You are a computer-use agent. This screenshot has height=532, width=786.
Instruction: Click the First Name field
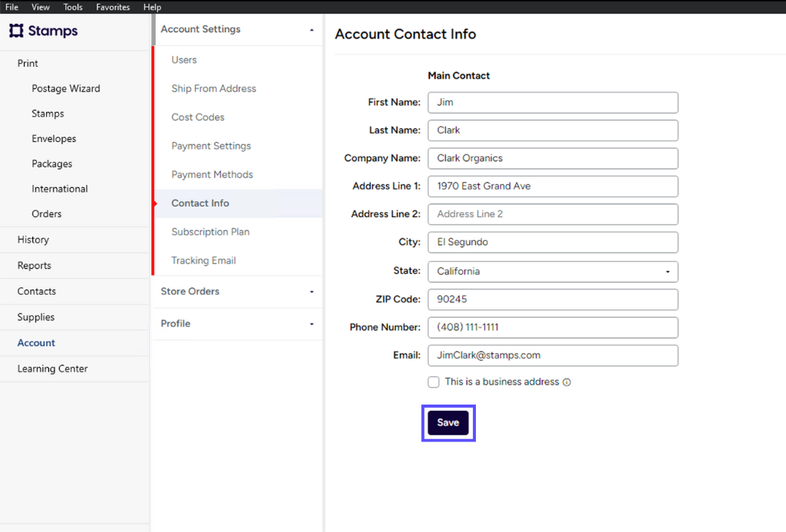pyautogui.click(x=553, y=102)
